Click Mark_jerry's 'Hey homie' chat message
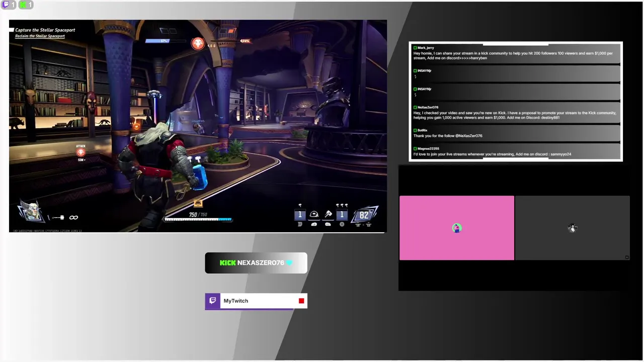Image resolution: width=644 pixels, height=362 pixels. point(513,56)
